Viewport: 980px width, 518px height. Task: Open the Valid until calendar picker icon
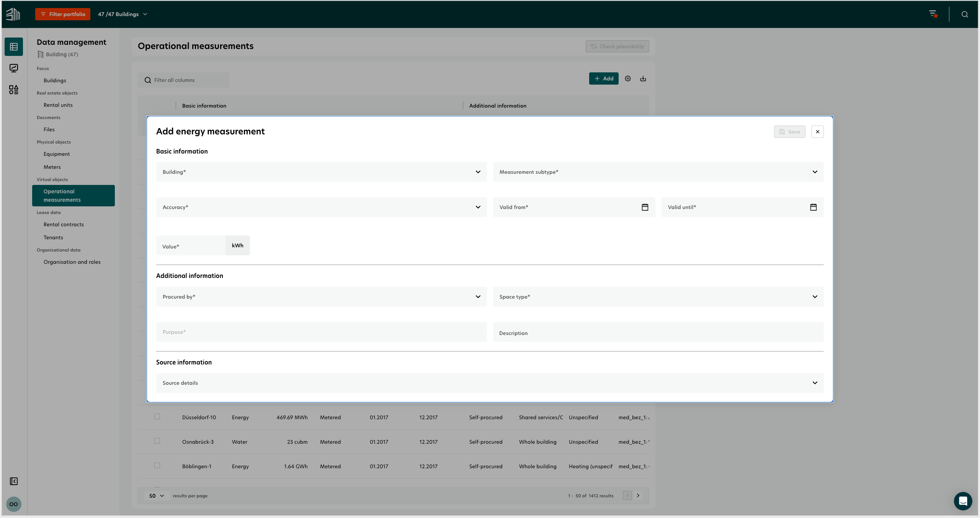click(x=813, y=207)
